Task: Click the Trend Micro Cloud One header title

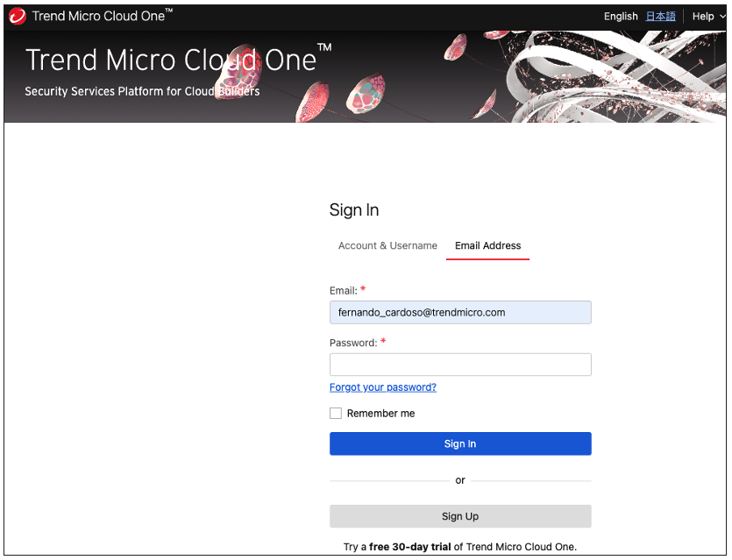Action: [103, 16]
